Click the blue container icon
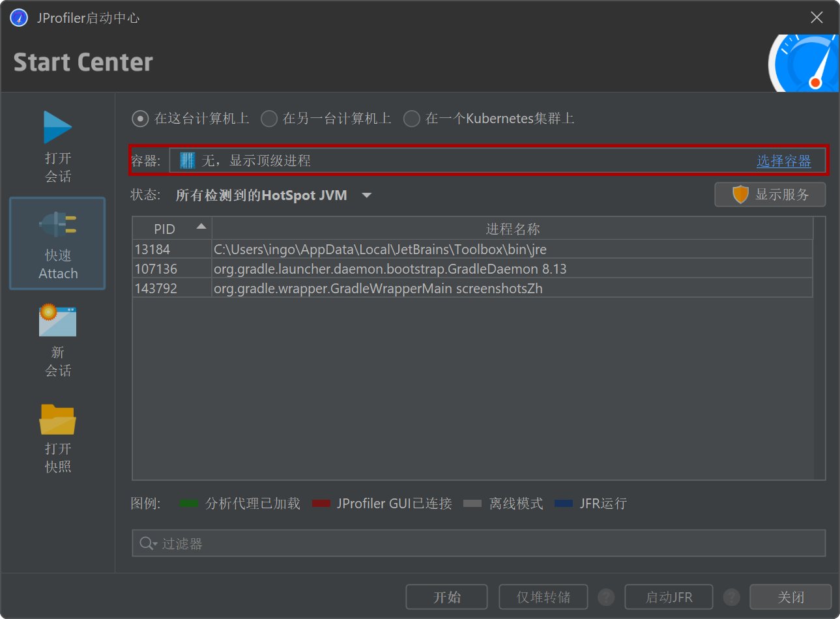Image resolution: width=840 pixels, height=619 pixels. [x=187, y=160]
